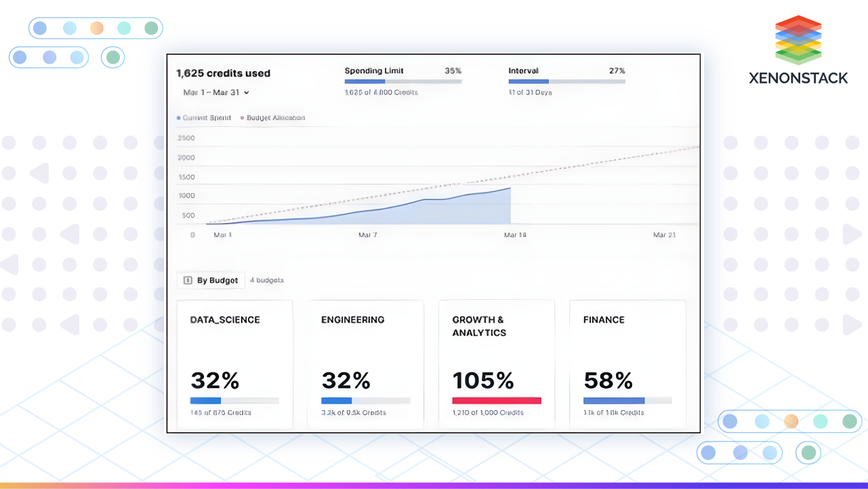
Task: Click the red Growth & Analytics usage bar
Action: click(x=496, y=400)
